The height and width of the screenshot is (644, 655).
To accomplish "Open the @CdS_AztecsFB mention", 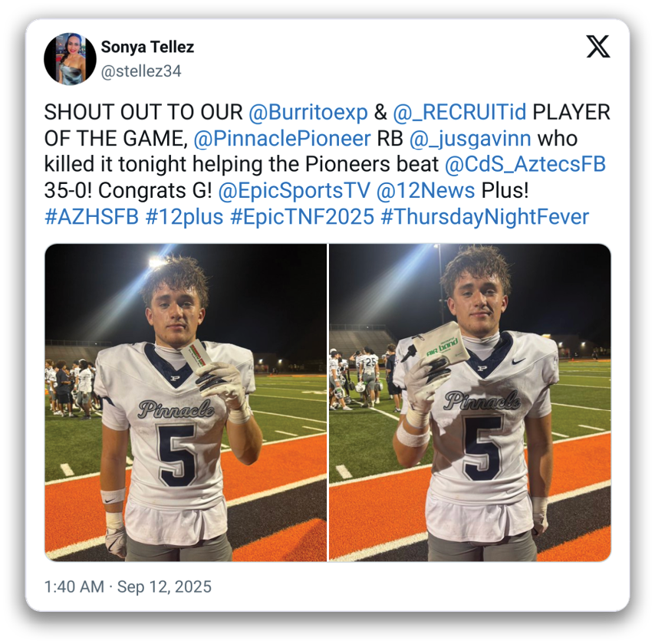I will 525,165.
